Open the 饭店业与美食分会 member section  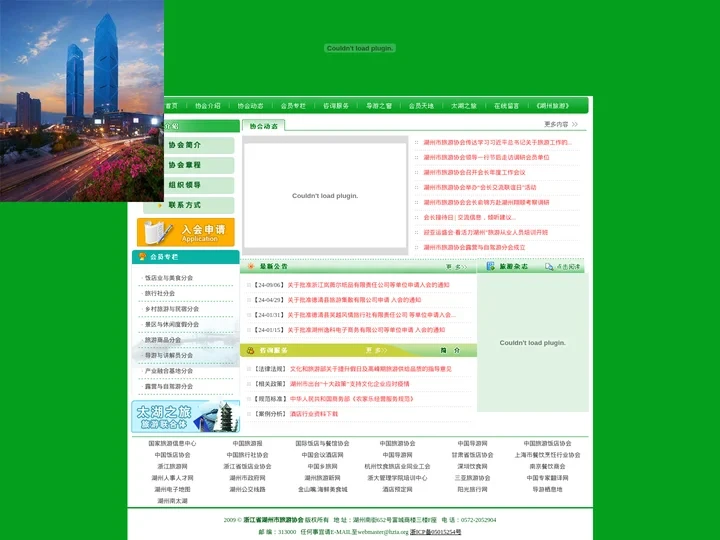coord(169,278)
